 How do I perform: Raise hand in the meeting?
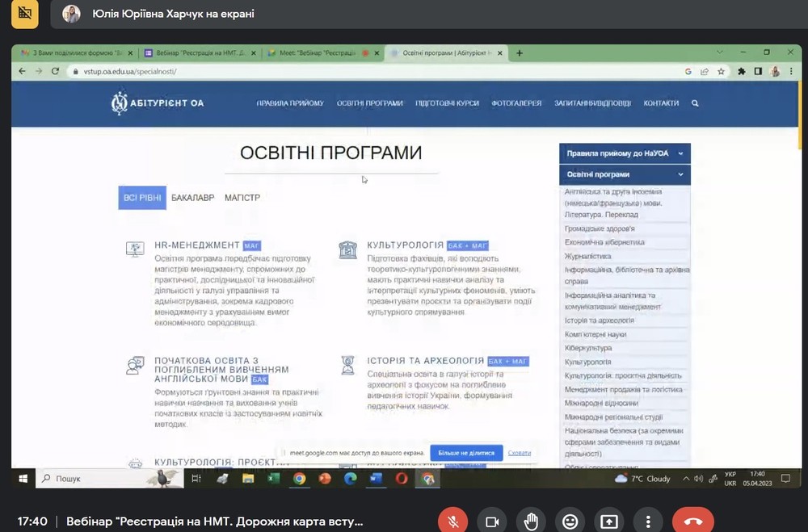click(x=531, y=521)
